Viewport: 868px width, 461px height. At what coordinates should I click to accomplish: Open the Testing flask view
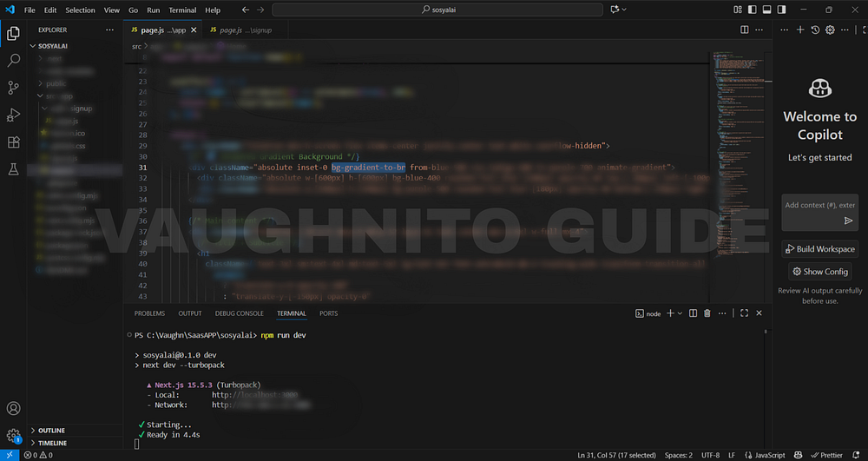click(x=13, y=168)
